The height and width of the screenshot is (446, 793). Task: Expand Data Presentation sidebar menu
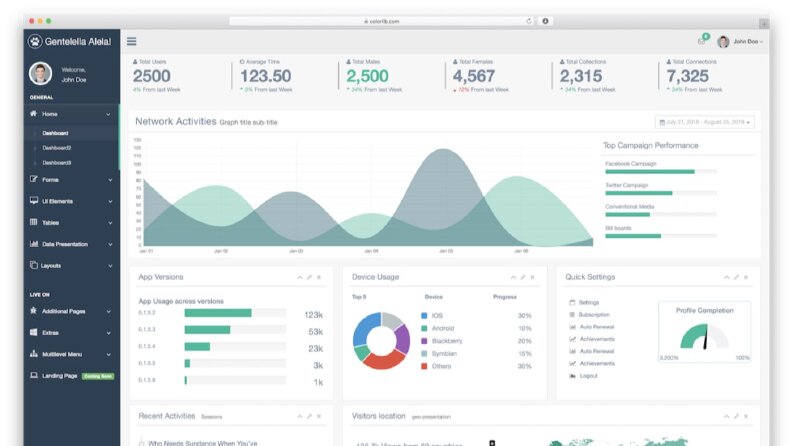point(71,244)
